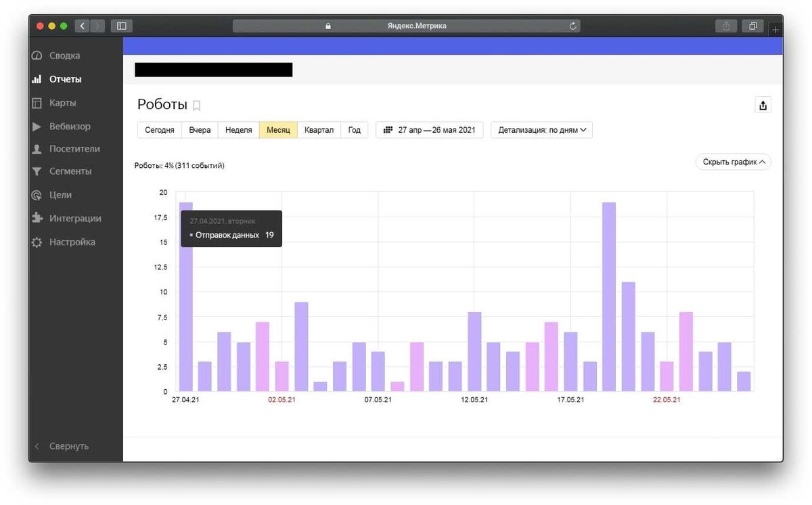Click the Настройка gear icon
Screen dimensions: 812x505
[x=37, y=242]
